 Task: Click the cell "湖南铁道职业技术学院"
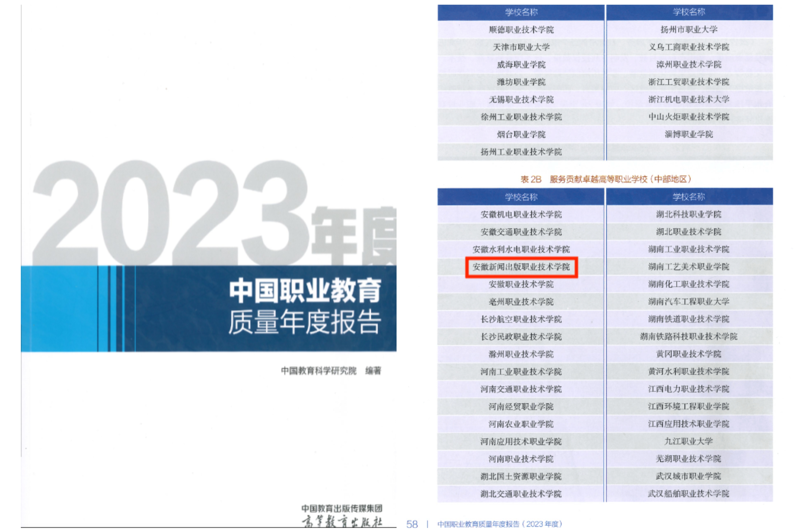pos(689,319)
